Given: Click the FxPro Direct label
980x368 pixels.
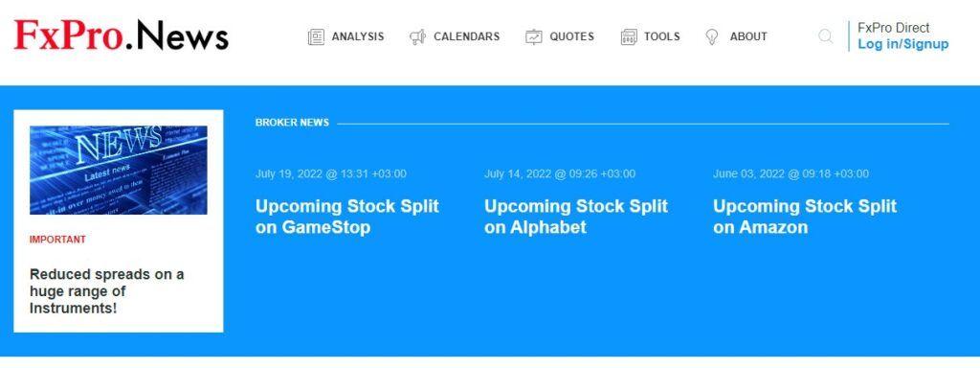Looking at the screenshot, I should pyautogui.click(x=893, y=28).
